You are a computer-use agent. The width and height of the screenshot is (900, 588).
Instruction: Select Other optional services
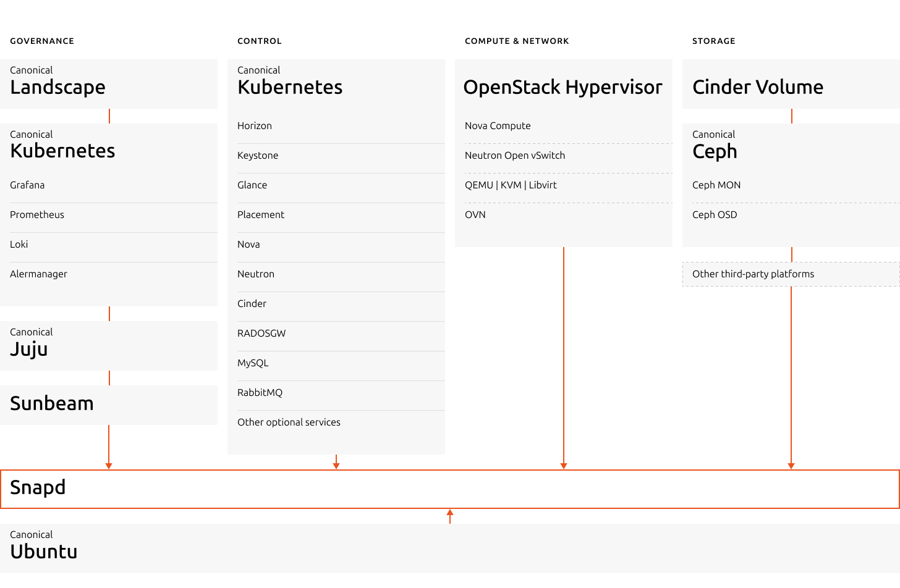click(289, 422)
